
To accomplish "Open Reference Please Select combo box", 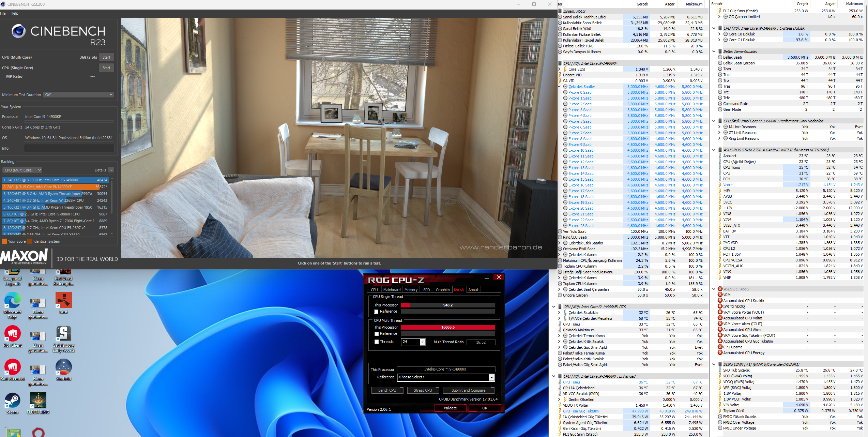I will (x=446, y=377).
